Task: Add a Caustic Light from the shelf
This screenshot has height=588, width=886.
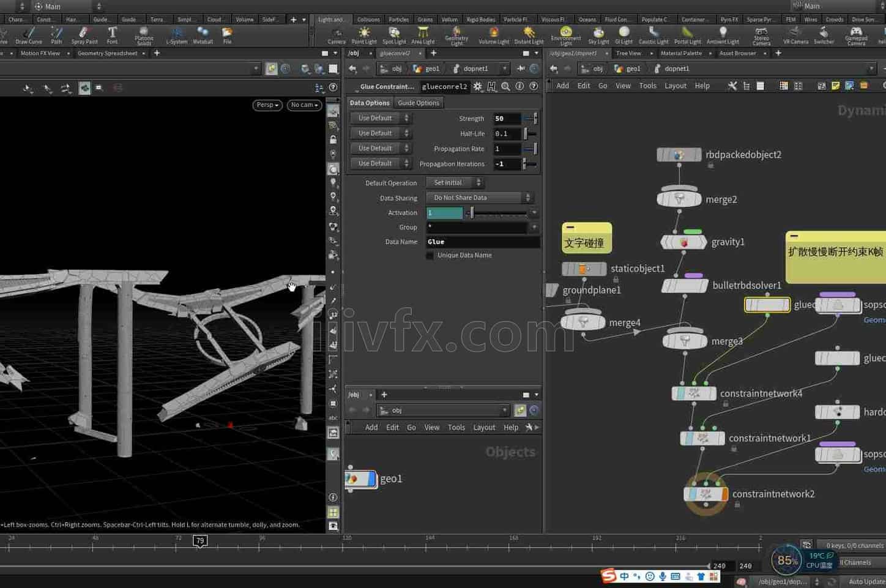Action: pyautogui.click(x=653, y=35)
